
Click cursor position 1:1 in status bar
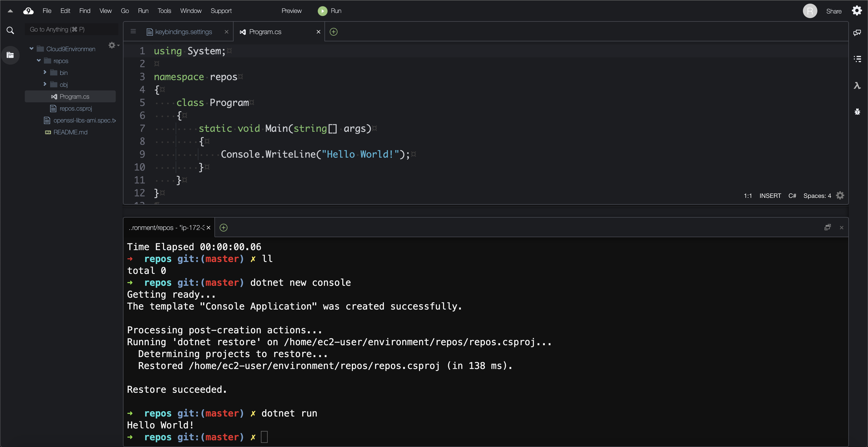[748, 196]
